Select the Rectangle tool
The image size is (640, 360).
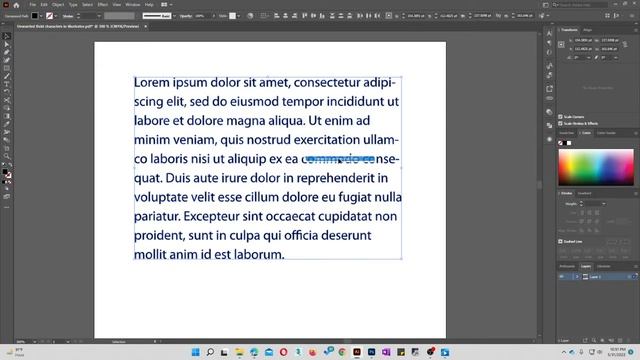click(7, 68)
